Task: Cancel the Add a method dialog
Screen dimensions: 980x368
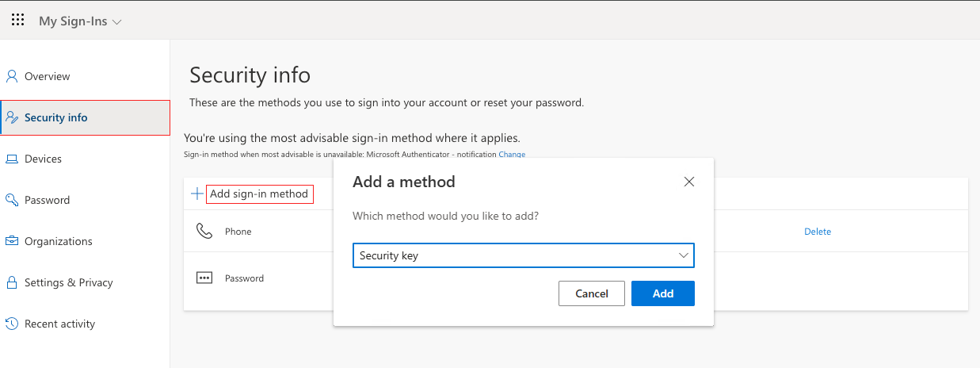Action: (591, 293)
